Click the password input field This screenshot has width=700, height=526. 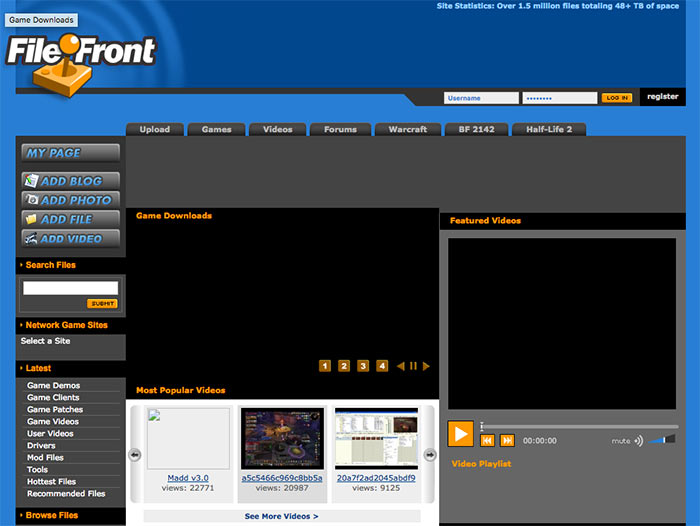560,98
